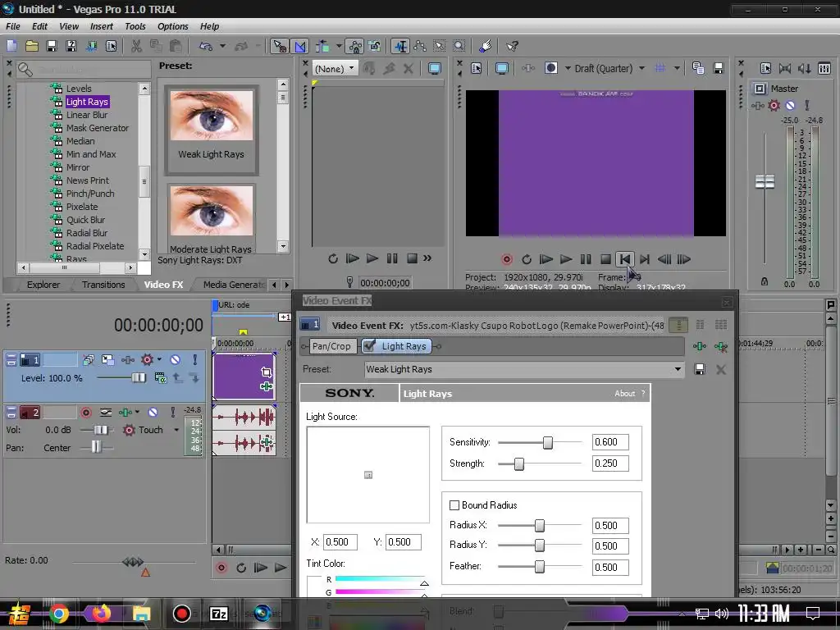Toggle Auto Ripple toolbar button
840x630 pixels.
[x=322, y=46]
